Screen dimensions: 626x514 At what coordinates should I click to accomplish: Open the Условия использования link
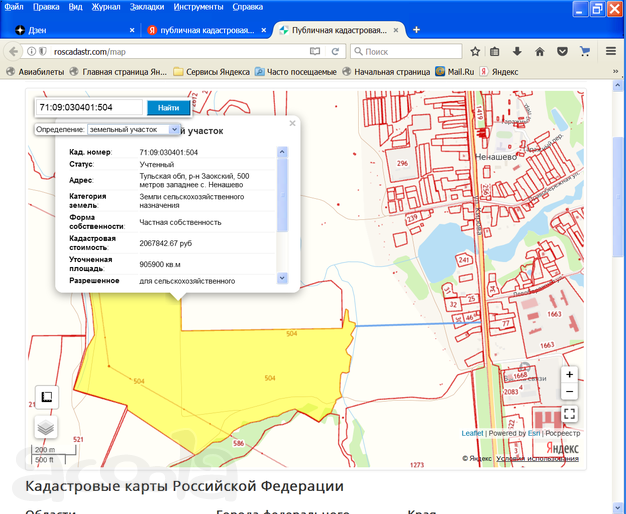coord(537,458)
